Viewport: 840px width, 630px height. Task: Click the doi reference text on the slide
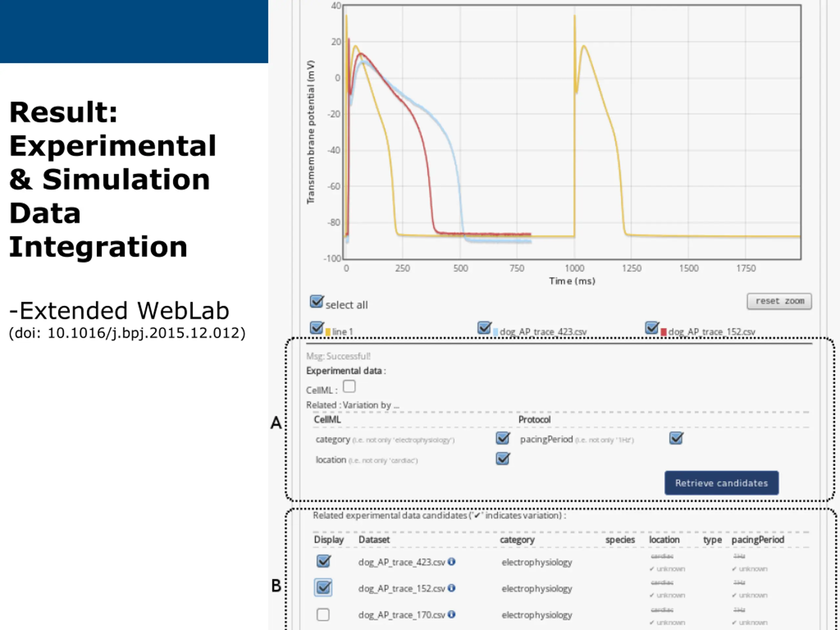tap(127, 333)
